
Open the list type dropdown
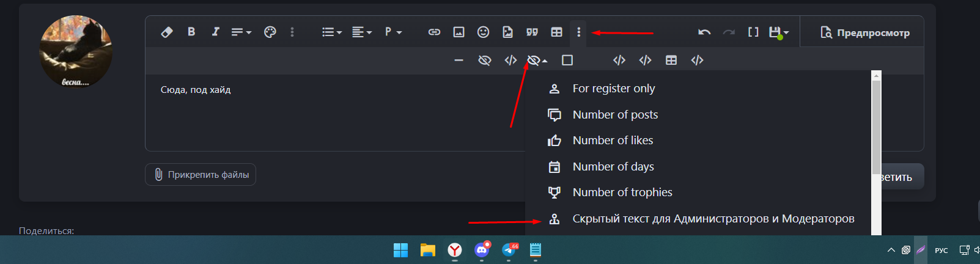click(332, 32)
